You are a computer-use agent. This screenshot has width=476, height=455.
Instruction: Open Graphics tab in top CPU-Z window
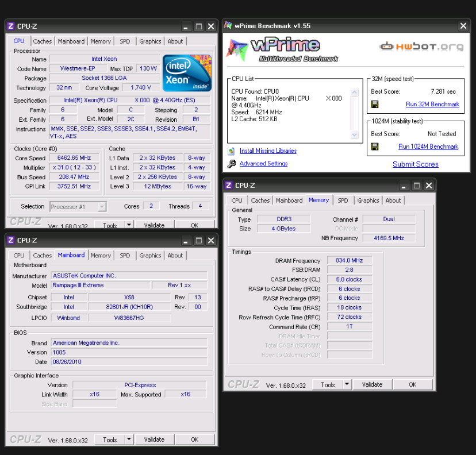(150, 41)
